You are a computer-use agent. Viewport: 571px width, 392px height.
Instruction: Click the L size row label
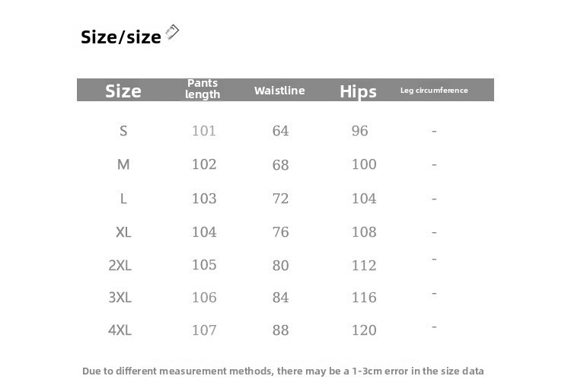(x=123, y=199)
